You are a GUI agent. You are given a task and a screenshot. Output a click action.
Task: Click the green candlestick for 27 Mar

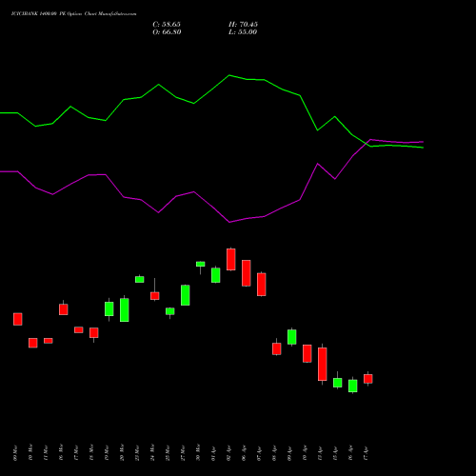[x=186, y=295]
